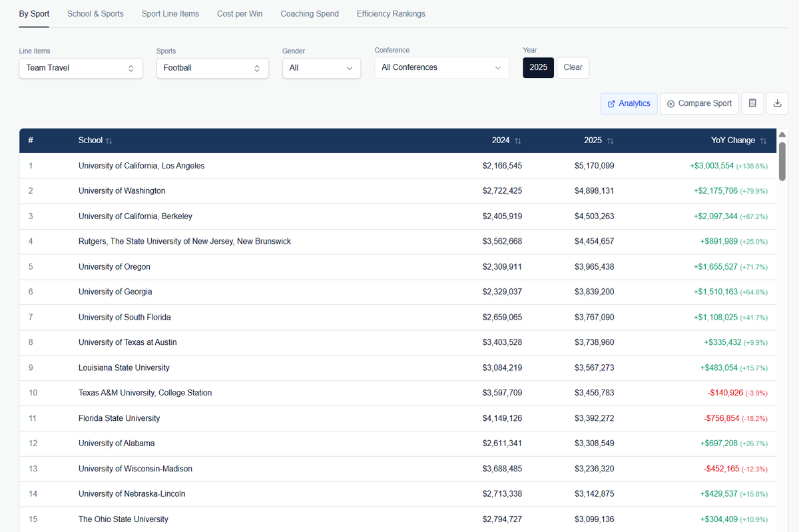This screenshot has height=532, width=799.
Task: Click University of Nebraska-Lincoln
Action: 132,494
